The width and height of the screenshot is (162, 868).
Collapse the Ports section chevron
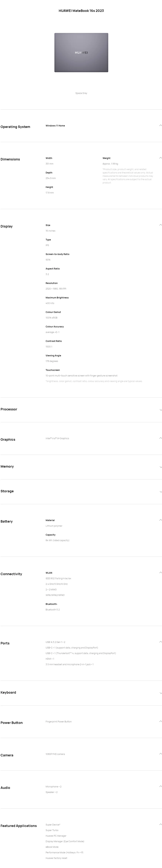pyautogui.click(x=160, y=642)
